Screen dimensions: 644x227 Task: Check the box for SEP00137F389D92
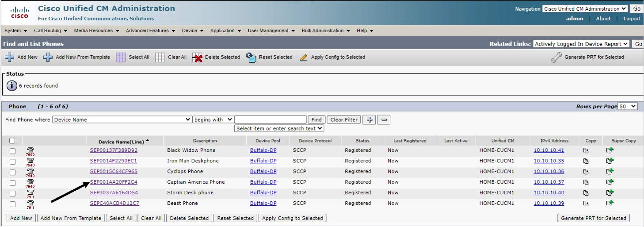(x=12, y=151)
